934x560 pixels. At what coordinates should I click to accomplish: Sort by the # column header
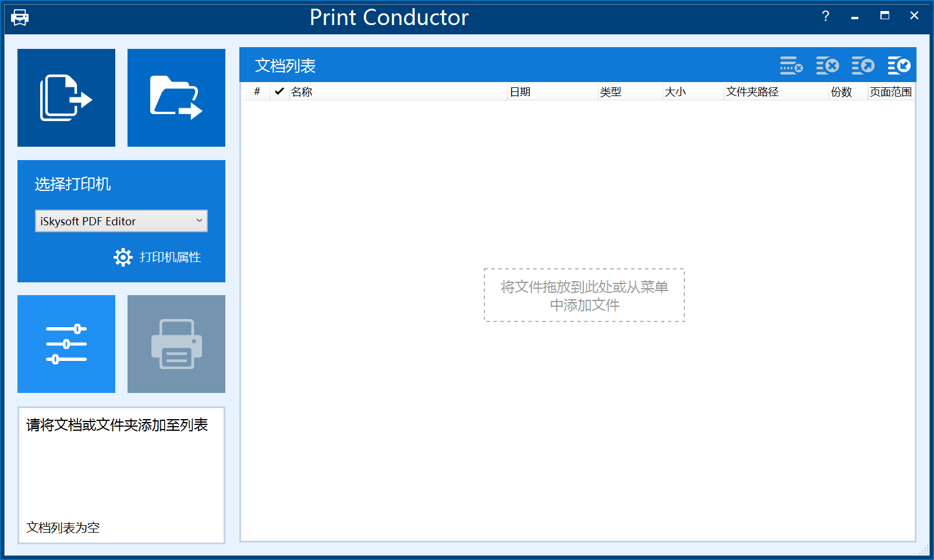pos(257,91)
